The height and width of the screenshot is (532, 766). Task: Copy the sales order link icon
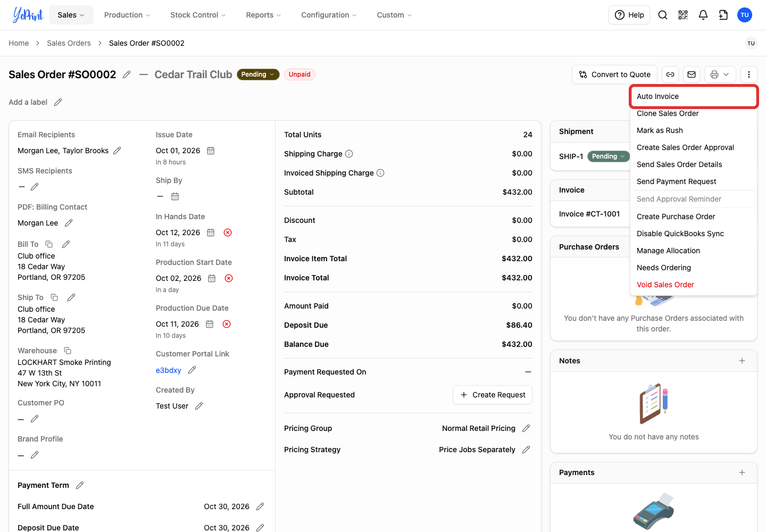point(670,74)
